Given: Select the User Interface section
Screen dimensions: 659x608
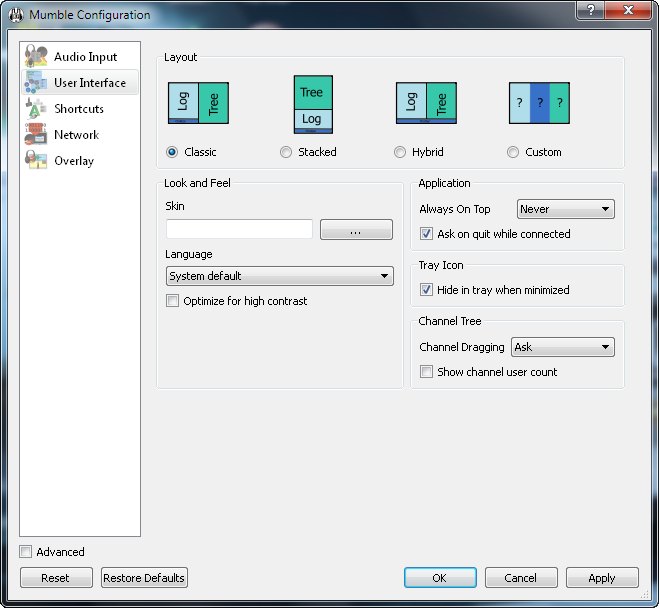Looking at the screenshot, I should pos(80,82).
